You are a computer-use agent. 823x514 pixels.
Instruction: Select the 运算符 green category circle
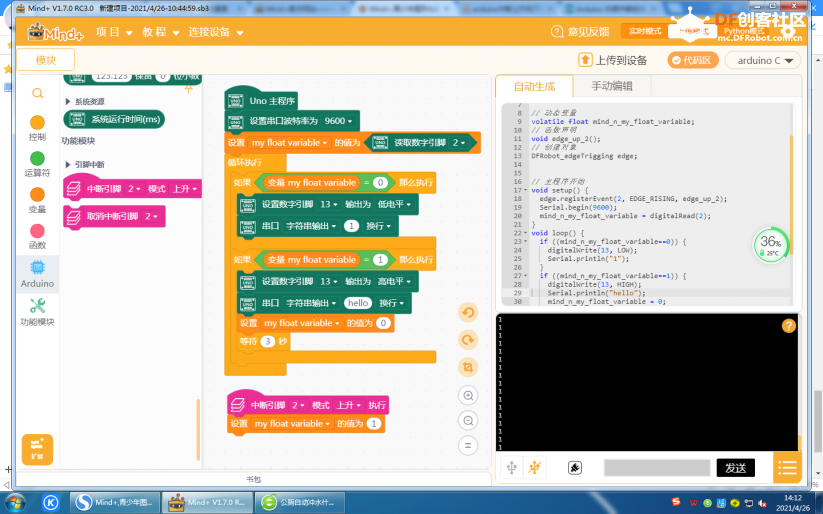37,159
